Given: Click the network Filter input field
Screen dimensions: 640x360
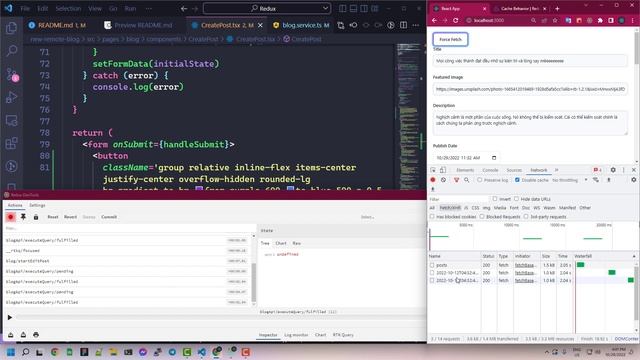Looking at the screenshot, I should pos(458,199).
